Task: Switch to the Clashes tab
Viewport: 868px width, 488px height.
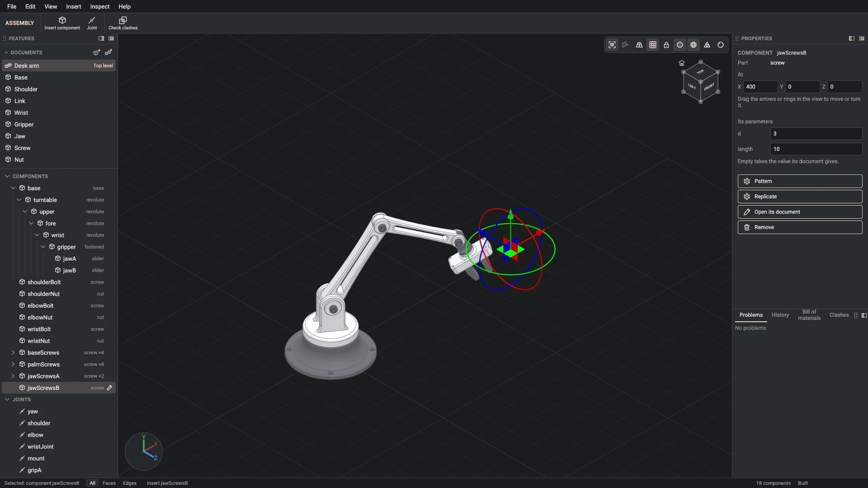Action: tap(839, 315)
